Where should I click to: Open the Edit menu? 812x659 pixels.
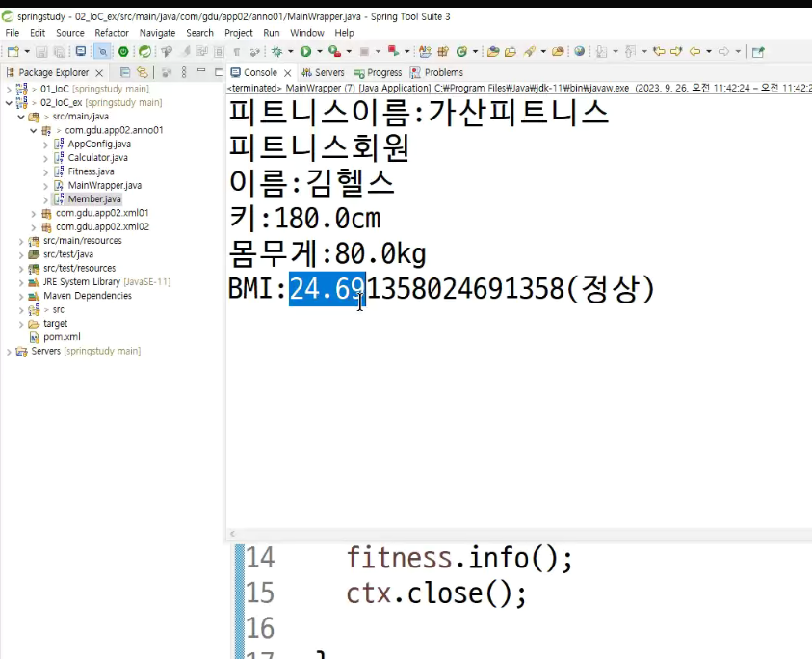[38, 33]
